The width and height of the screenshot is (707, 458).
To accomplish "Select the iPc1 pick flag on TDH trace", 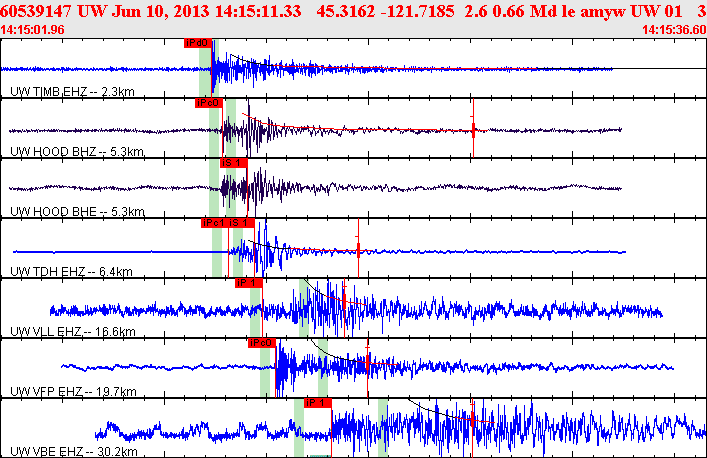I will [214, 223].
